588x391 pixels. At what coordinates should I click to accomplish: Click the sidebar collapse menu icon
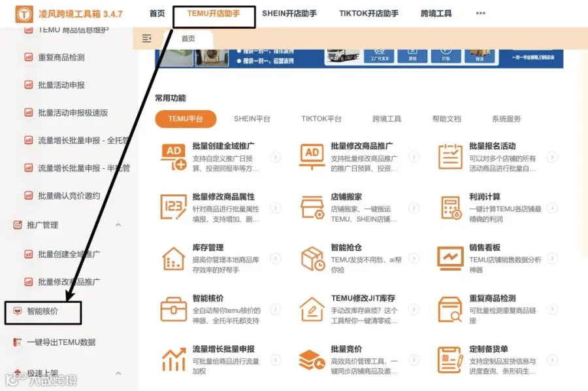[146, 39]
